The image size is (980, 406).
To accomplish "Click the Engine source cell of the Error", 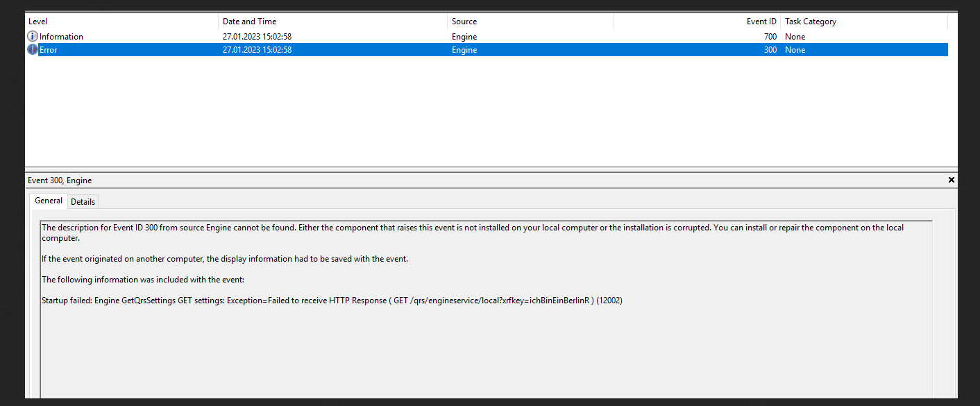I will (464, 49).
